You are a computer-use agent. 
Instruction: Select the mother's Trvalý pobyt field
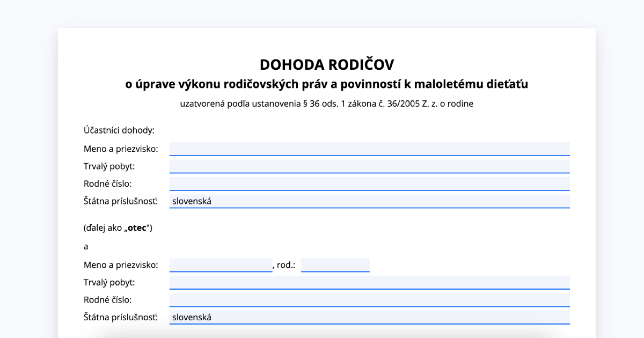click(x=369, y=282)
